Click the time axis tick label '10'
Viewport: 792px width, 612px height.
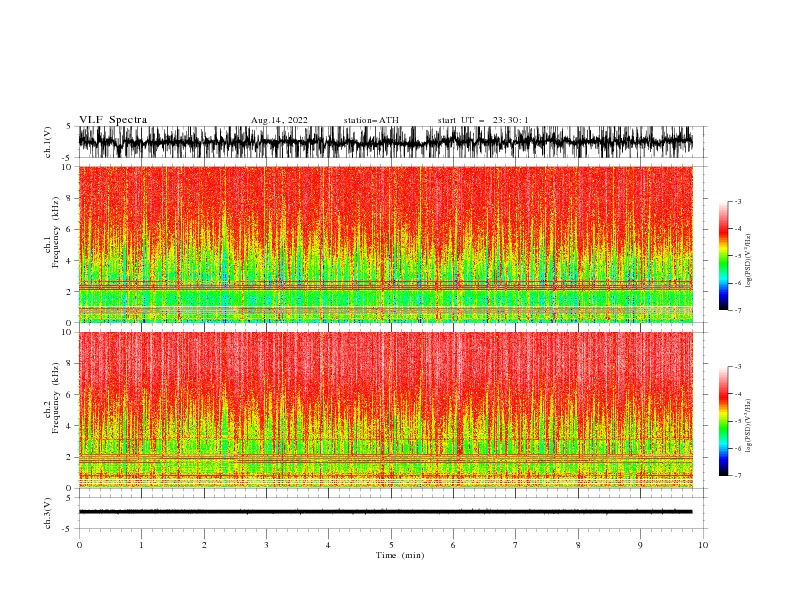(x=703, y=545)
